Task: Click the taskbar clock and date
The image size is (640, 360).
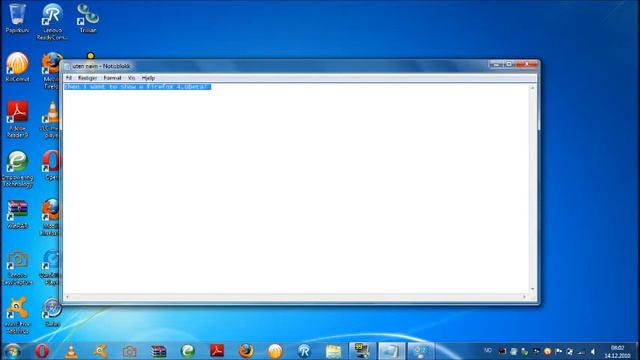Action: [x=617, y=351]
